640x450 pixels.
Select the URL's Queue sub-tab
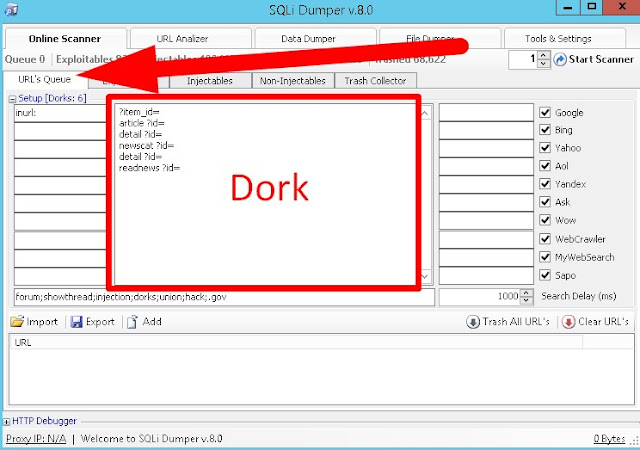[x=45, y=79]
